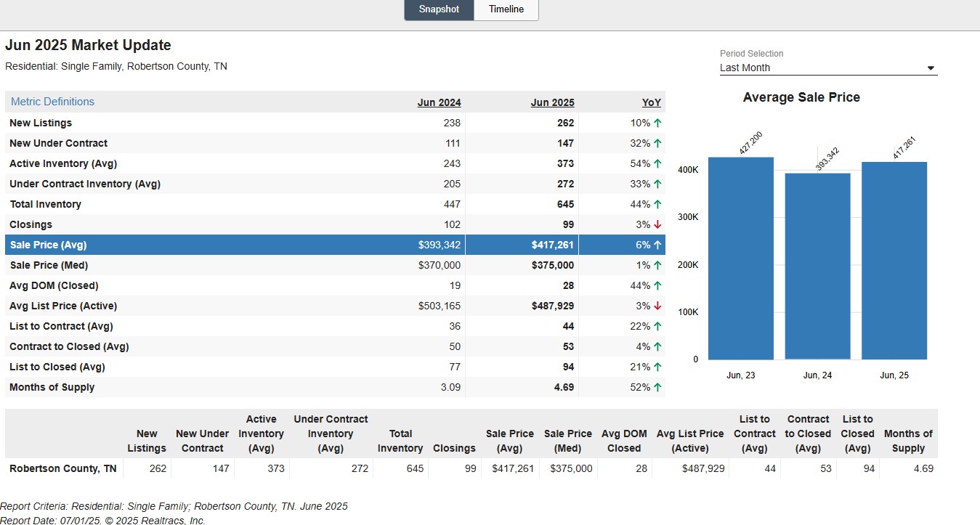Click the green up arrow for New Listings

pos(657,123)
